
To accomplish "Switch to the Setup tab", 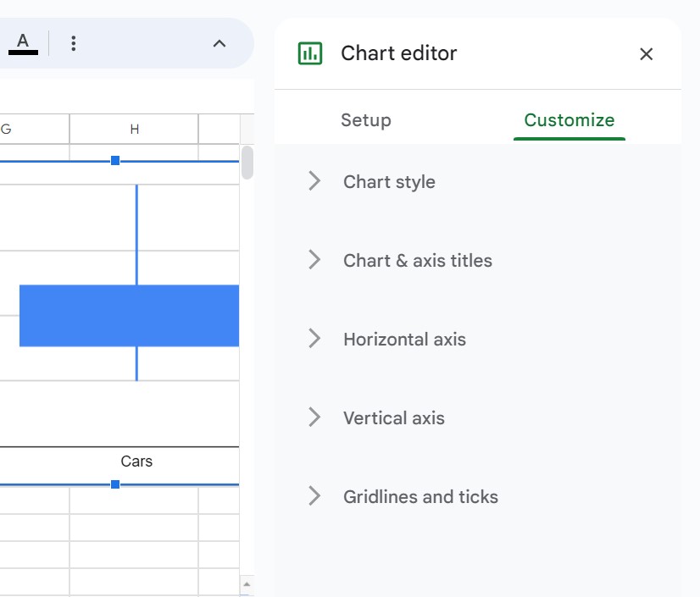I will tap(365, 120).
